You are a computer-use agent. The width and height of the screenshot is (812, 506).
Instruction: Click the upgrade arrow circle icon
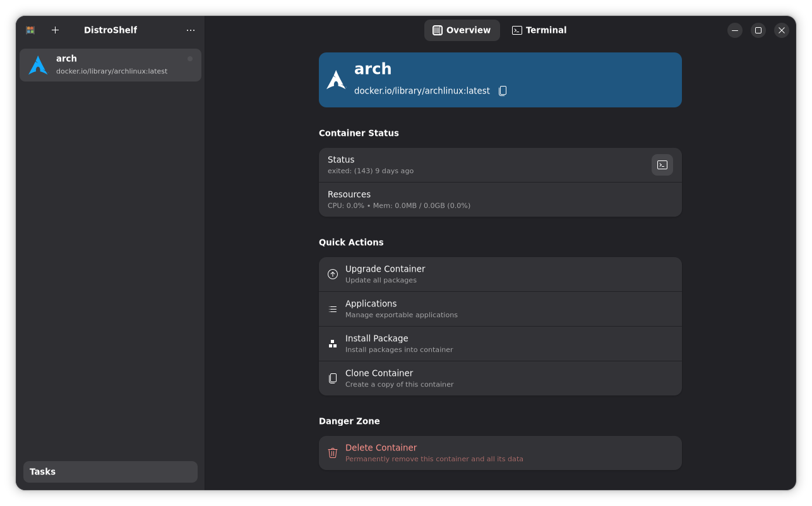333,274
